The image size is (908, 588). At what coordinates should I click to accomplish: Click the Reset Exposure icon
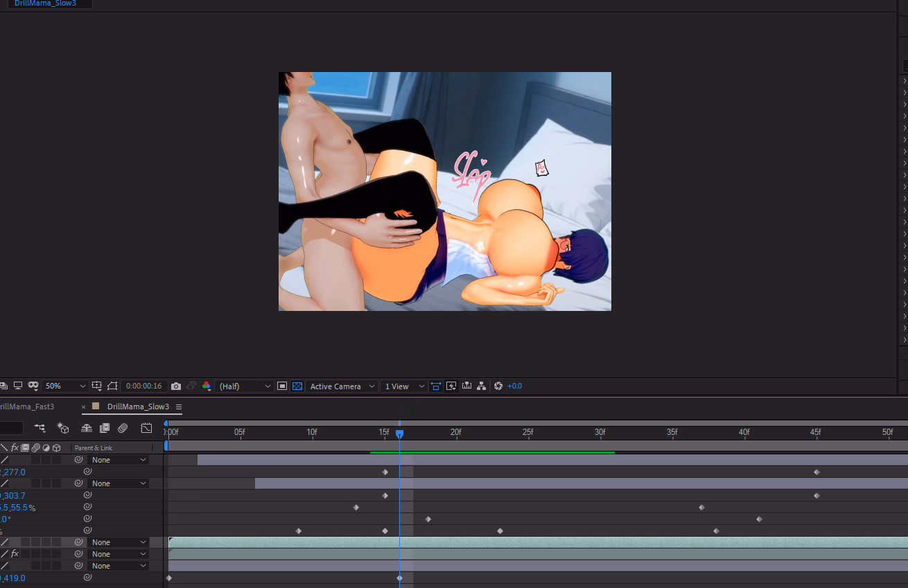click(498, 386)
